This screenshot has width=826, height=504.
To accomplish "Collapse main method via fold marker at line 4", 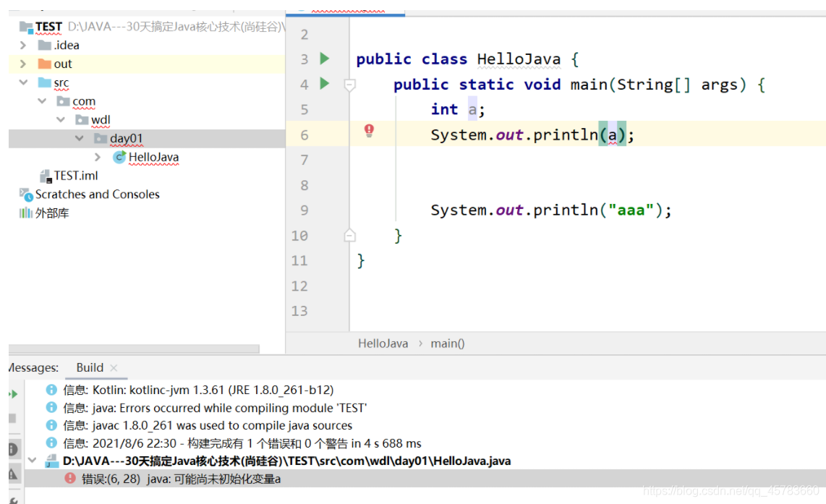I will (350, 85).
